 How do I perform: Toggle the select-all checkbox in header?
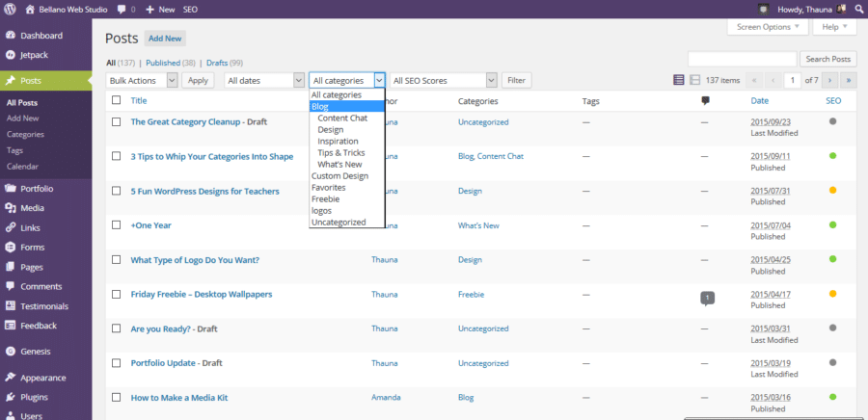pos(117,100)
